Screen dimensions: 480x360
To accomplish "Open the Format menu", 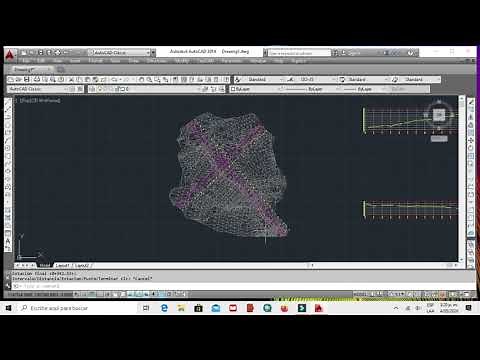I will pyautogui.click(x=96, y=61).
